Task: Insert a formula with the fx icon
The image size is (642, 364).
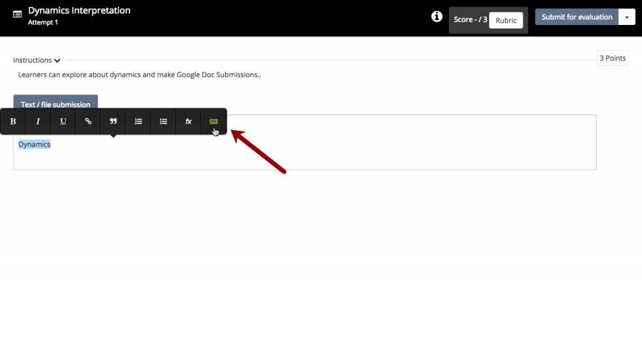Action: point(188,122)
